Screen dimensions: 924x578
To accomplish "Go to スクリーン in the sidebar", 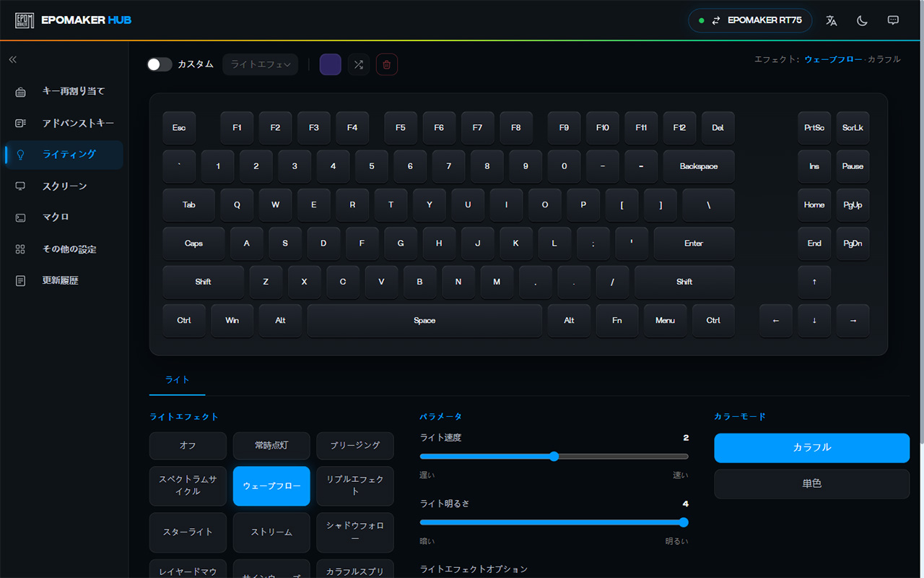I will 64,186.
